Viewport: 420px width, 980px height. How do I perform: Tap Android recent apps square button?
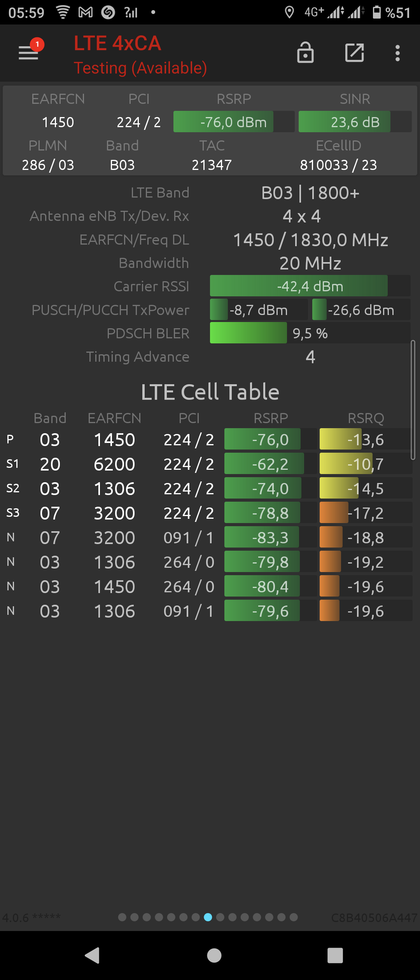tap(335, 955)
